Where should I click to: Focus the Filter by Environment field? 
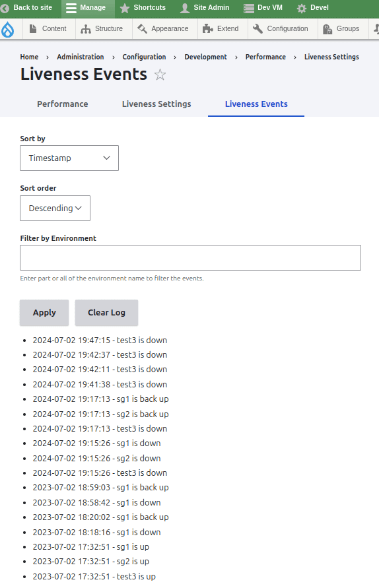point(191,257)
